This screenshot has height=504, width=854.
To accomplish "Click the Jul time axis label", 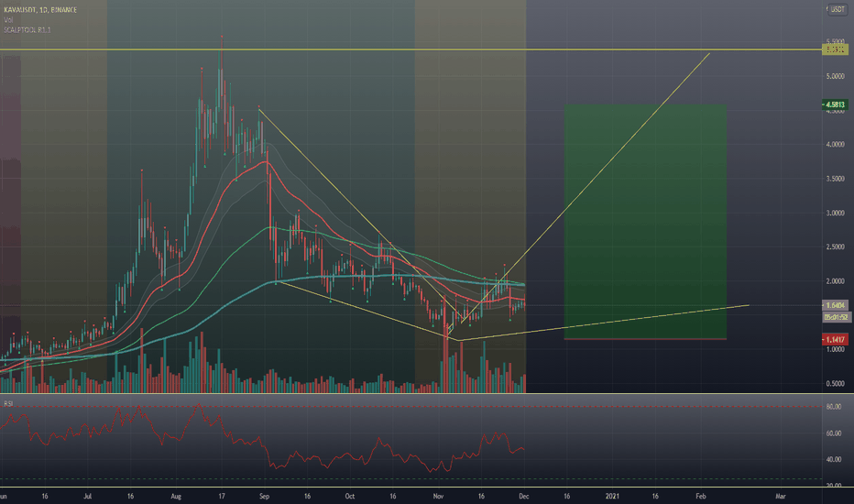I will tap(87, 497).
